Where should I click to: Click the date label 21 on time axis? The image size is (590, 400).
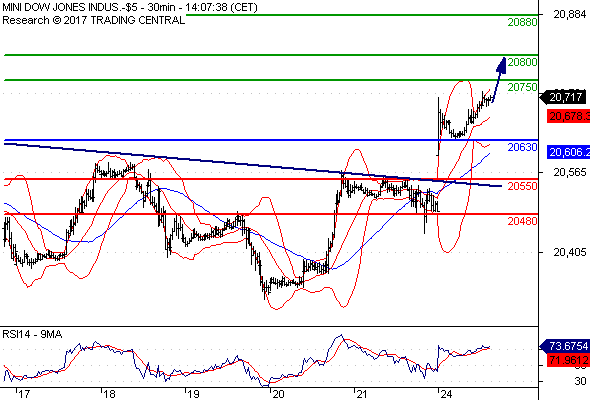click(x=362, y=394)
